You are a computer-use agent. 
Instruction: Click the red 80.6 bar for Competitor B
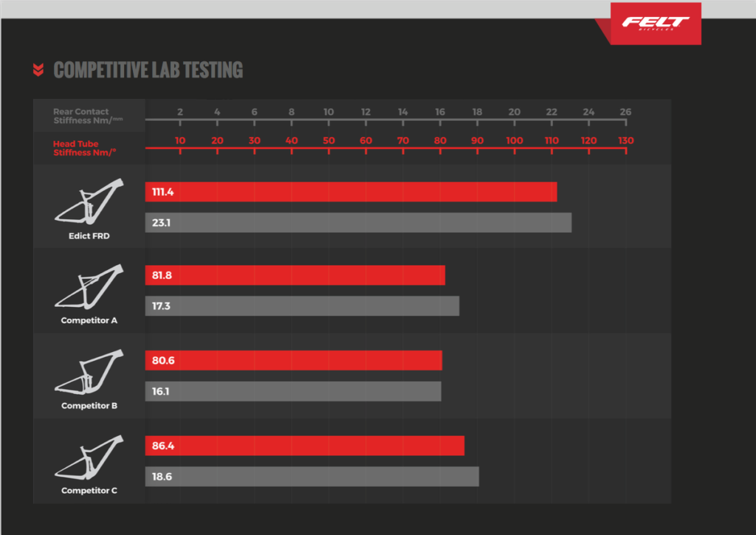pyautogui.click(x=293, y=360)
